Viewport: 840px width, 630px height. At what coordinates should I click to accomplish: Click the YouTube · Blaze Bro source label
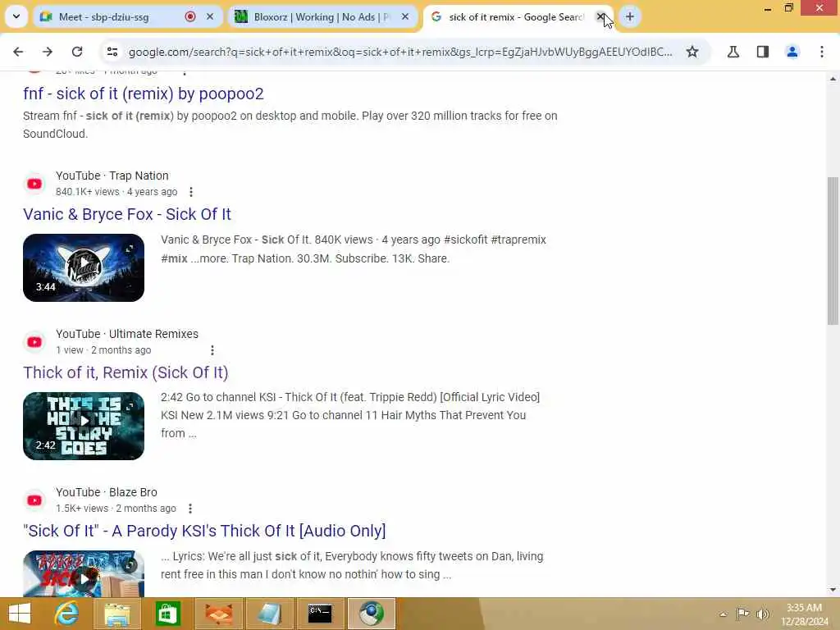pos(107,492)
